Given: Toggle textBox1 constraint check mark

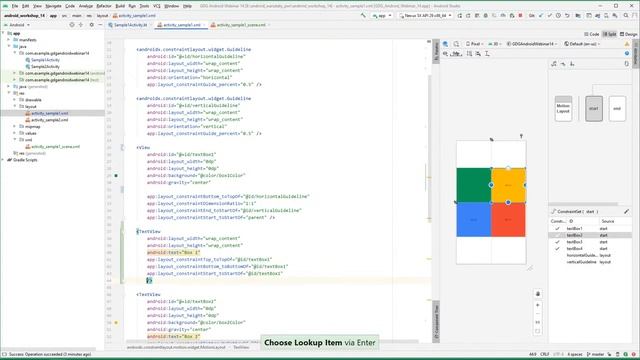Looking at the screenshot, I should tap(557, 229).
